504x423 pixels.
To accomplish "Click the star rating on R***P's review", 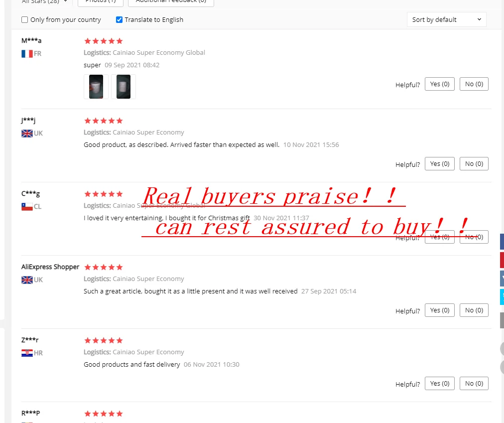I will (x=104, y=414).
